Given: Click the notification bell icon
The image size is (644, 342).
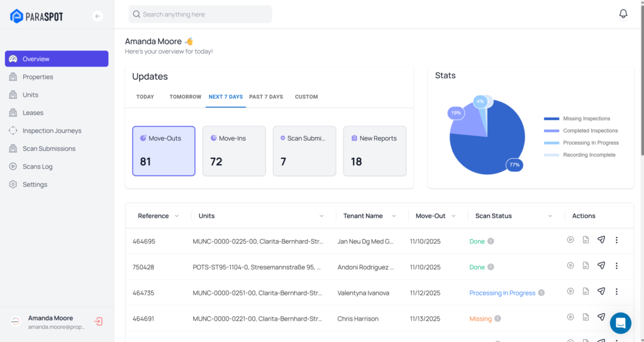Looking at the screenshot, I should [x=623, y=14].
